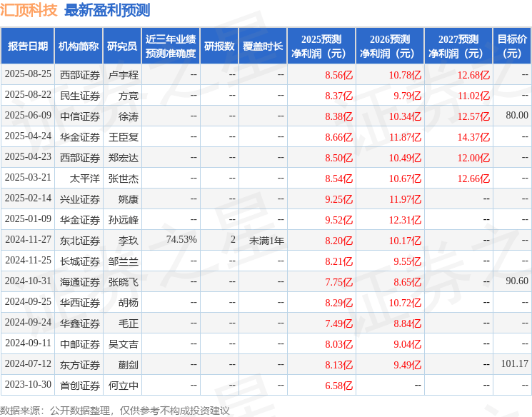This screenshot has width=532, height=417.
Task: Click the 数据来源 footnote text
Action: (115, 410)
